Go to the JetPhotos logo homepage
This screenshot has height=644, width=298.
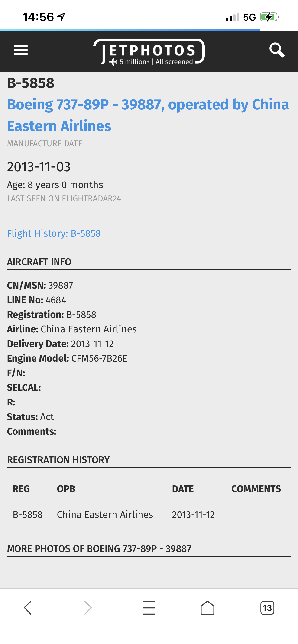[149, 52]
